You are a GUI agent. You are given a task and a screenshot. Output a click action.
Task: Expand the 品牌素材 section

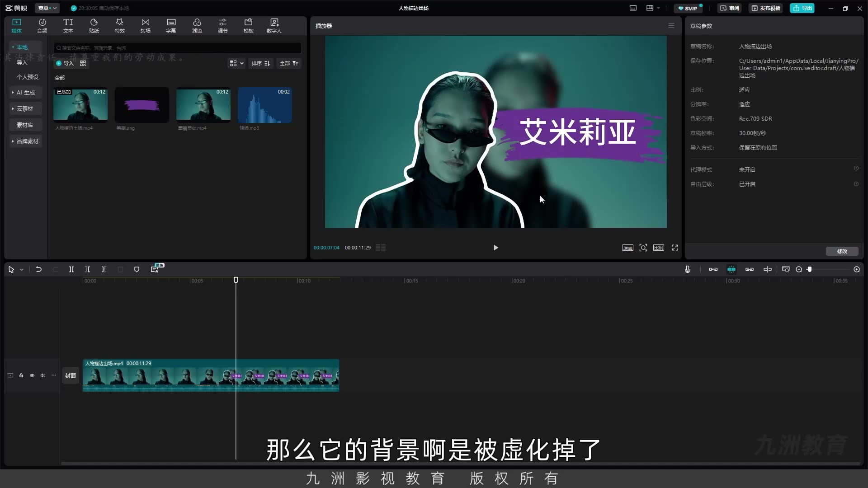coord(26,141)
